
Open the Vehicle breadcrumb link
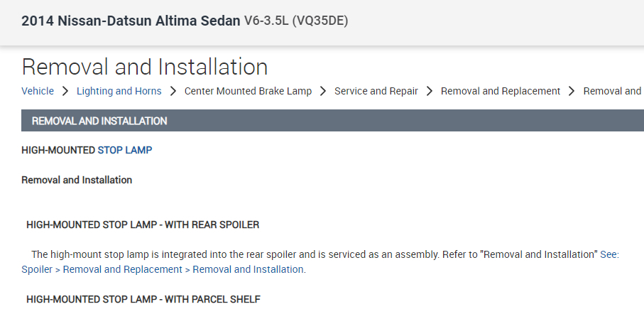[x=38, y=91]
